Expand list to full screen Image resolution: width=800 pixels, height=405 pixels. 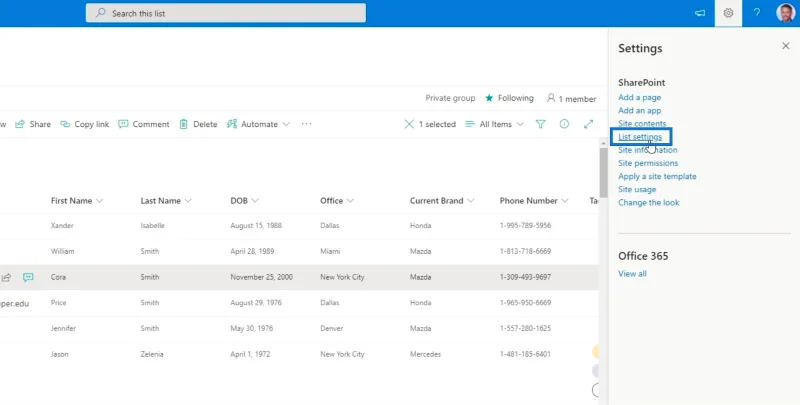click(589, 124)
